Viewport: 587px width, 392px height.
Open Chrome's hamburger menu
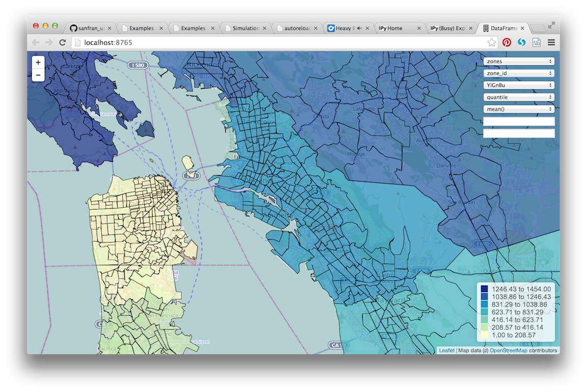pyautogui.click(x=551, y=43)
